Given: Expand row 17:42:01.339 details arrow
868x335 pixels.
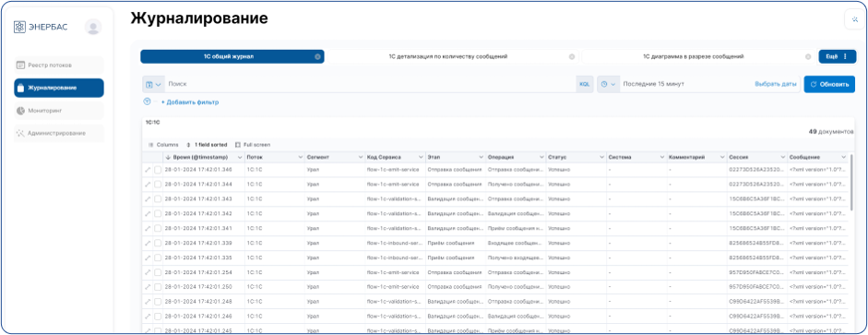Looking at the screenshot, I should [x=148, y=243].
